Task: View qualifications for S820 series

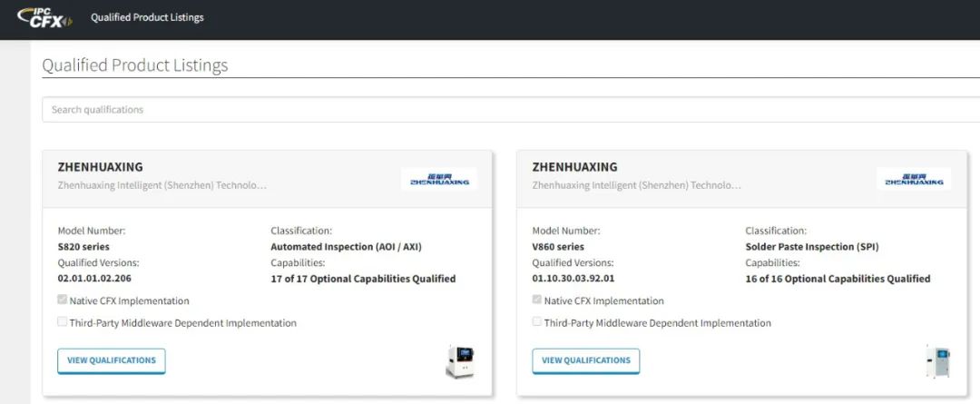Action: pos(112,360)
